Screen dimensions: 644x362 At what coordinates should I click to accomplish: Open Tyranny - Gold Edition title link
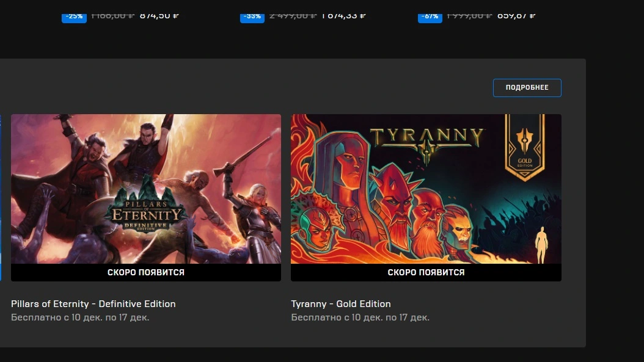coord(341,304)
